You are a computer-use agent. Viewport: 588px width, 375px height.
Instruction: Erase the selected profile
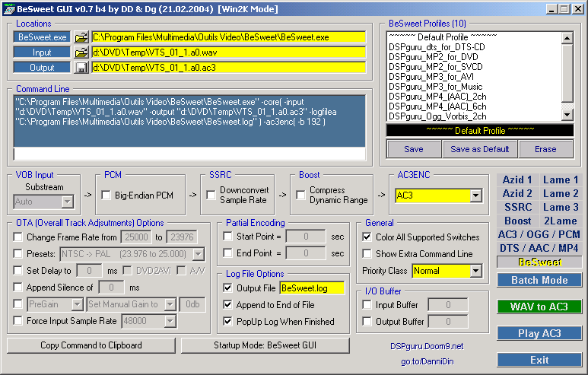click(545, 149)
